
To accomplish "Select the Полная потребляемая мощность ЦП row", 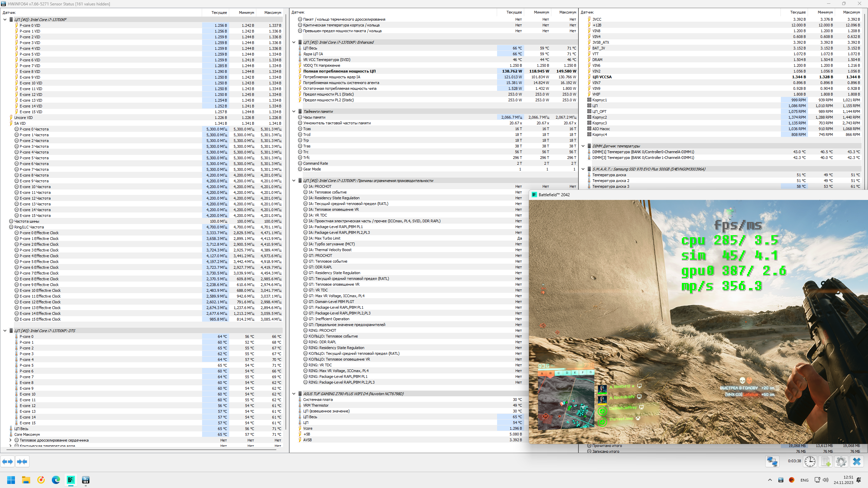I will pos(339,71).
